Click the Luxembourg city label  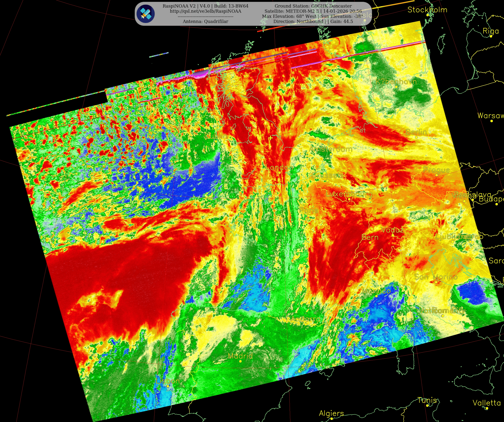pos(349,194)
